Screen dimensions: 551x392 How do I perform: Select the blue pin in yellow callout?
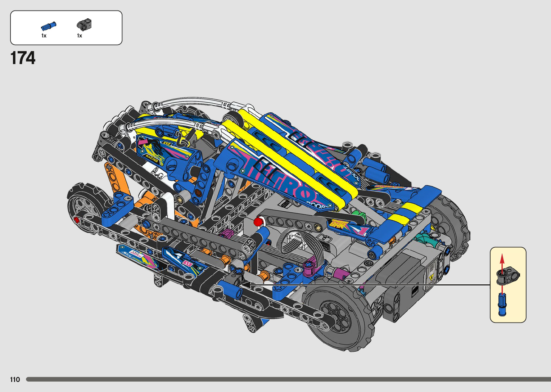coord(502,304)
